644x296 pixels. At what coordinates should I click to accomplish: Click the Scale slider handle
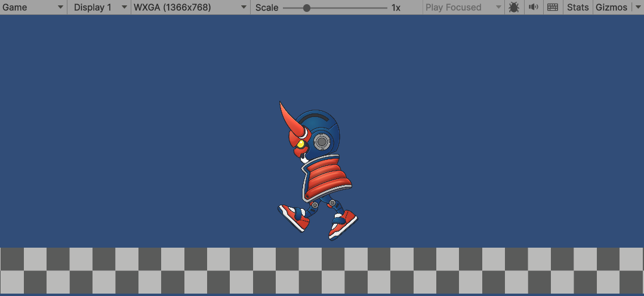tap(306, 8)
